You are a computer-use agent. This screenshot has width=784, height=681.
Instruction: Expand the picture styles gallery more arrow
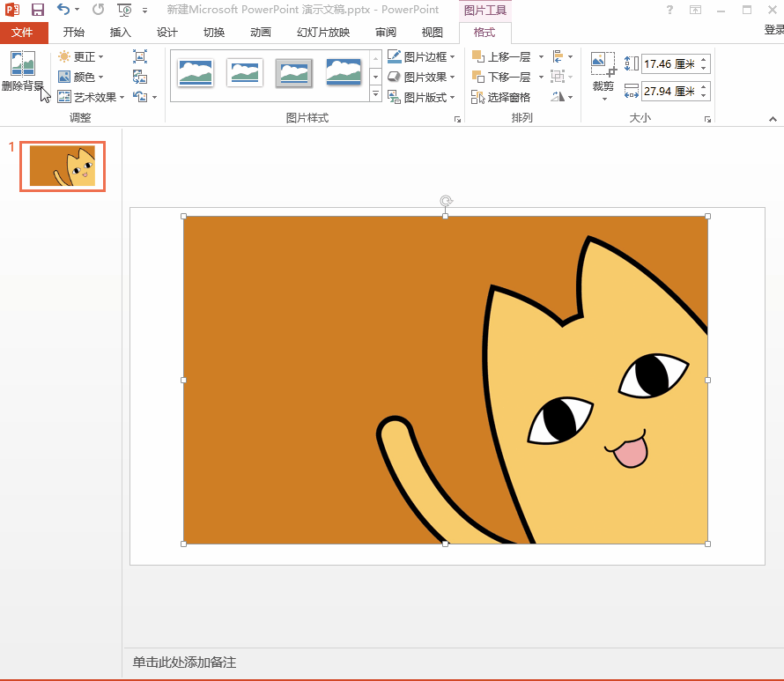[x=375, y=94]
